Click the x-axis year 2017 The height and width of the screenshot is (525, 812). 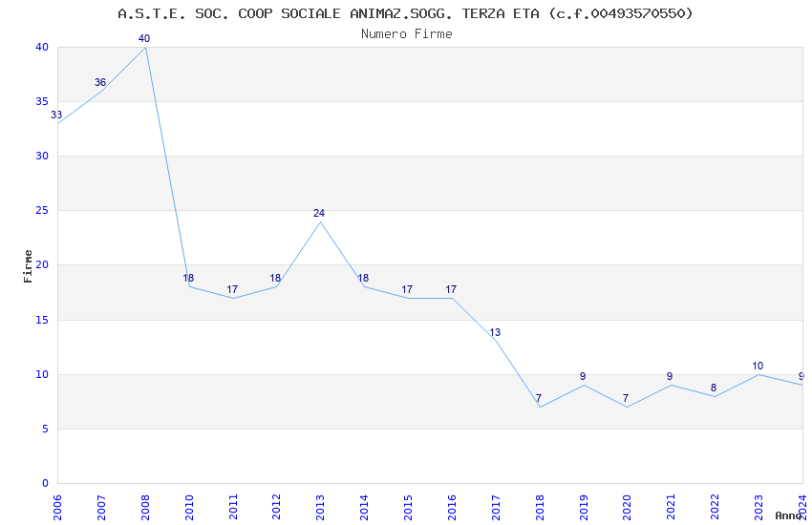496,507
